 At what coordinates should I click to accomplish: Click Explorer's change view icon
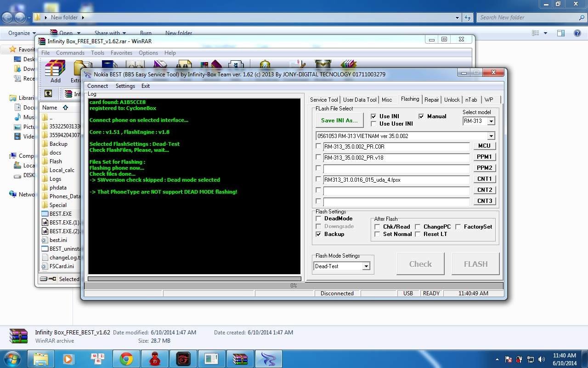(536, 33)
